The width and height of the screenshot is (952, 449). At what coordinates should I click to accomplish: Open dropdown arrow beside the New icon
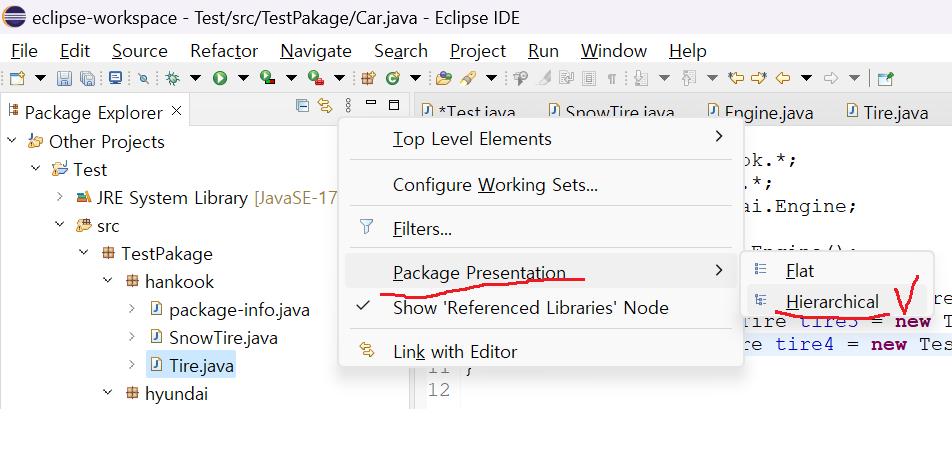[x=41, y=78]
